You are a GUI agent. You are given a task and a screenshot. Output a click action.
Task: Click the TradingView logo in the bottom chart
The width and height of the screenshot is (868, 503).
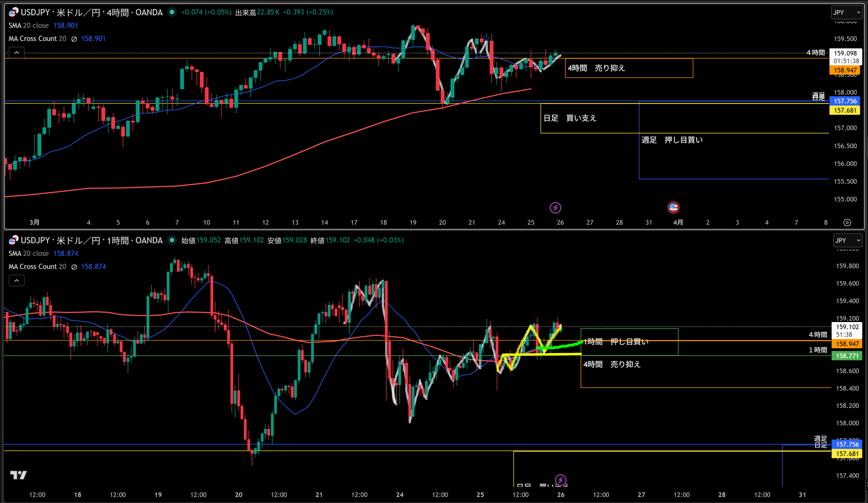[x=18, y=475]
